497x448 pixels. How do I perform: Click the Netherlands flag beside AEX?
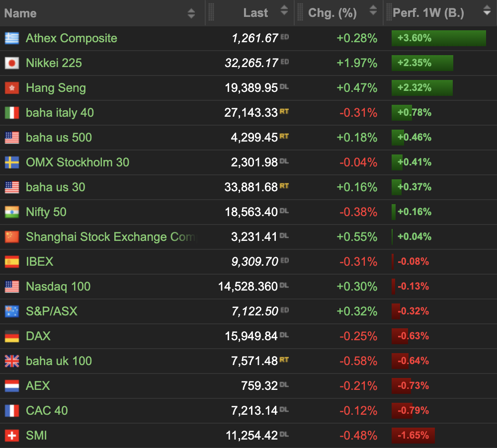[12, 386]
